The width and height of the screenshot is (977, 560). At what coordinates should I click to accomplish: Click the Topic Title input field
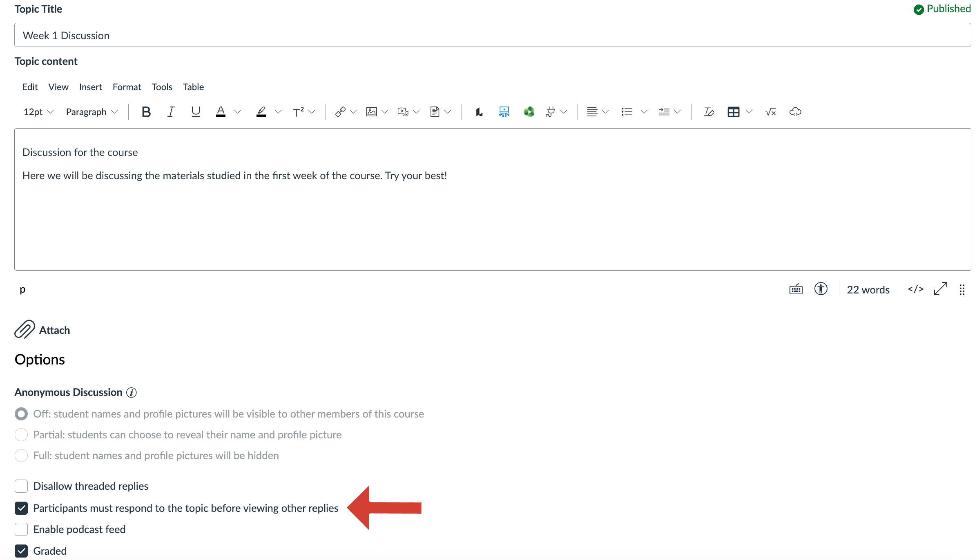click(492, 36)
